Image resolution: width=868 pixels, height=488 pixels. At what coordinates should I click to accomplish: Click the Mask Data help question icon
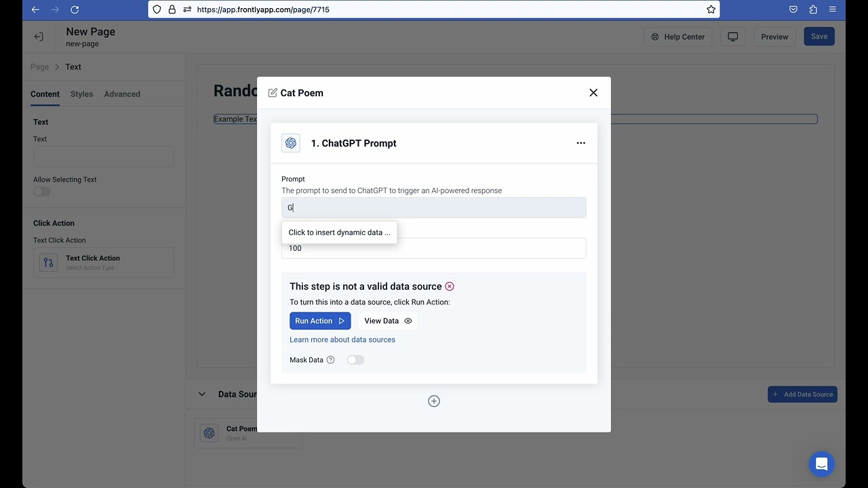click(330, 360)
